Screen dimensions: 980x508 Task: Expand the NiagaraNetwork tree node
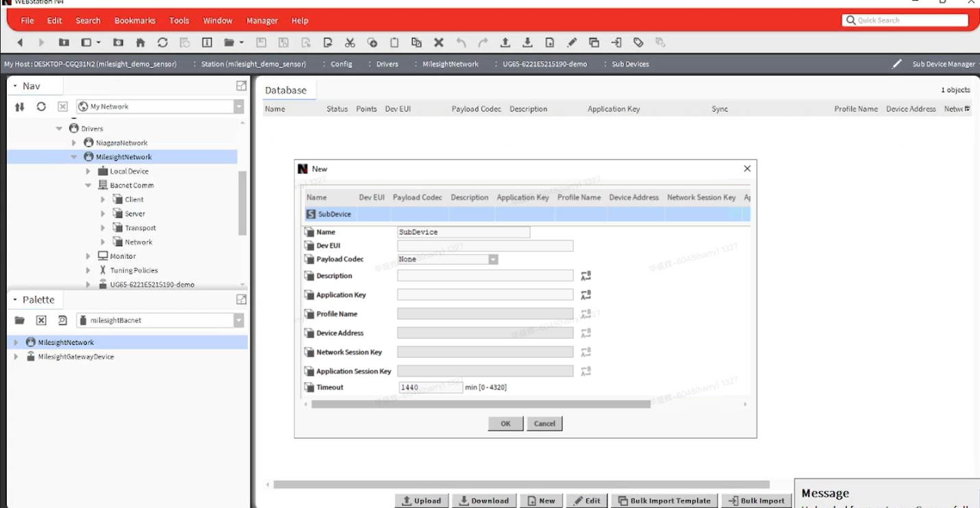coord(74,143)
